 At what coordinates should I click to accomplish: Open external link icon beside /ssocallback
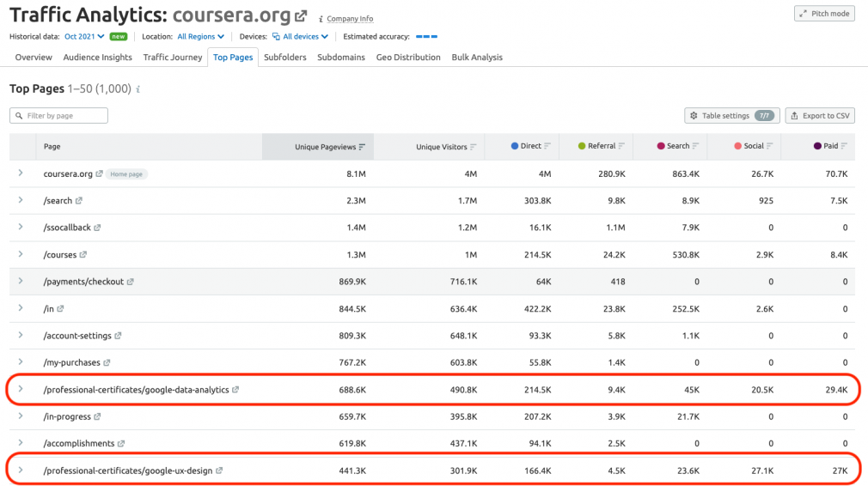coord(97,228)
